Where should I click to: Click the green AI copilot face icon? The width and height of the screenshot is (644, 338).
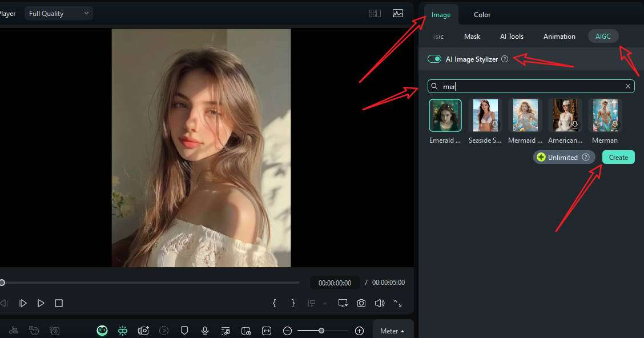tap(102, 331)
